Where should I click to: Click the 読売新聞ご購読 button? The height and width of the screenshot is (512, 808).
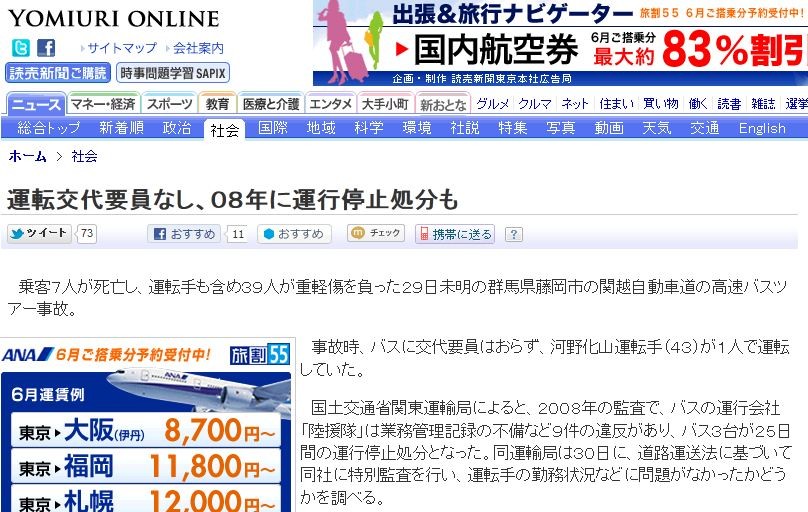click(x=58, y=73)
